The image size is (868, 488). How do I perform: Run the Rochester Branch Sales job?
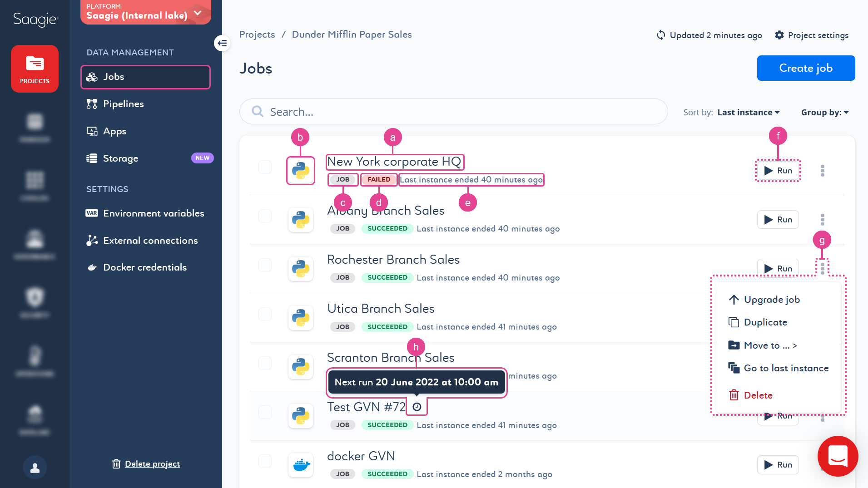(778, 268)
